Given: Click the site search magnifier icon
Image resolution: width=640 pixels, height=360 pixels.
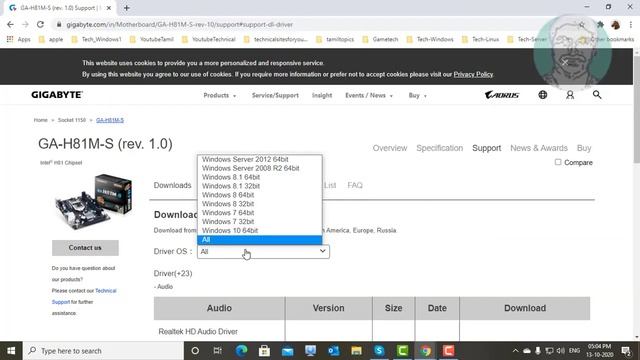Looking at the screenshot, I should [597, 95].
